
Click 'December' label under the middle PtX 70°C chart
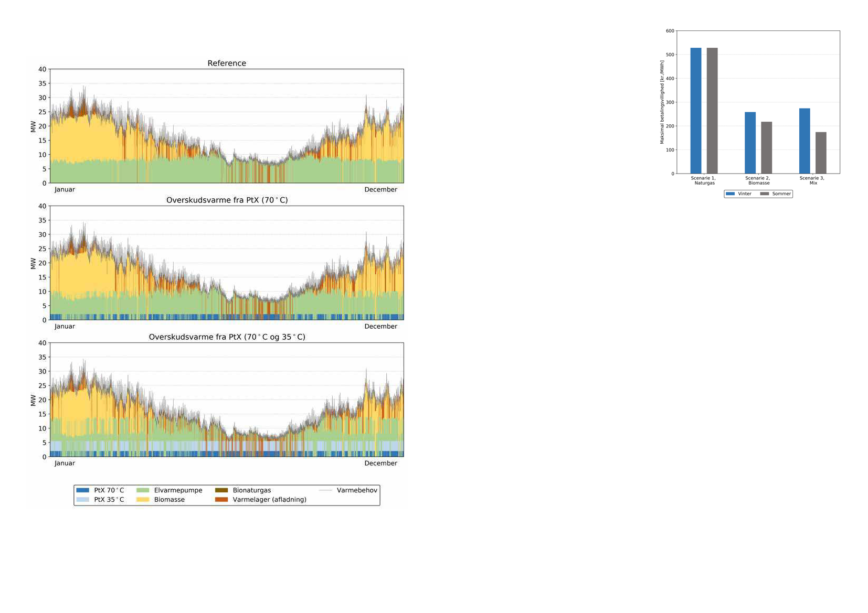pos(381,327)
